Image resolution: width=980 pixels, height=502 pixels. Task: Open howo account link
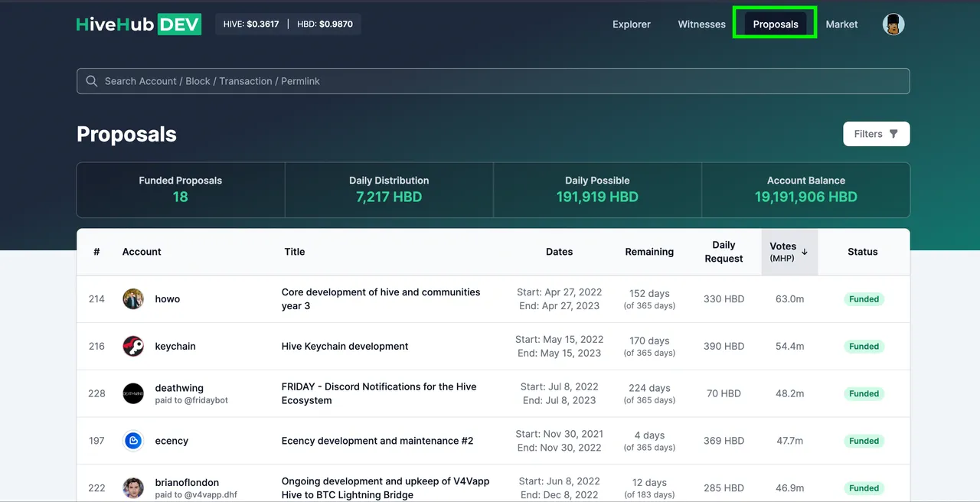click(x=168, y=299)
